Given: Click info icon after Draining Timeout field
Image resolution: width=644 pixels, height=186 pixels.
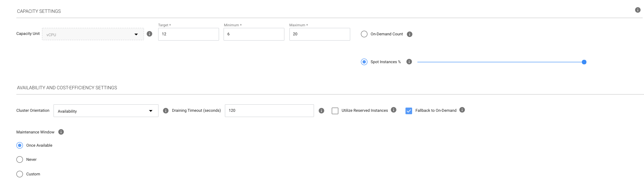Looking at the screenshot, I should pyautogui.click(x=321, y=111).
